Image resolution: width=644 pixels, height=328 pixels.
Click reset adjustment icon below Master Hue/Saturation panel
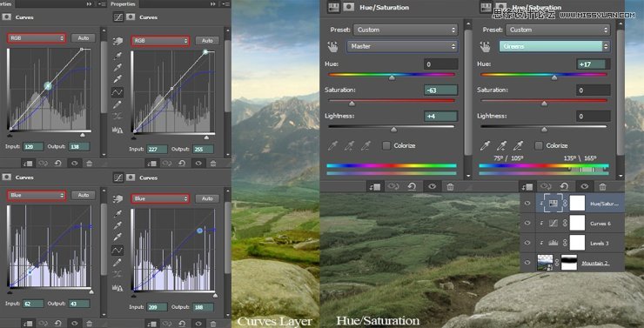[412, 187]
